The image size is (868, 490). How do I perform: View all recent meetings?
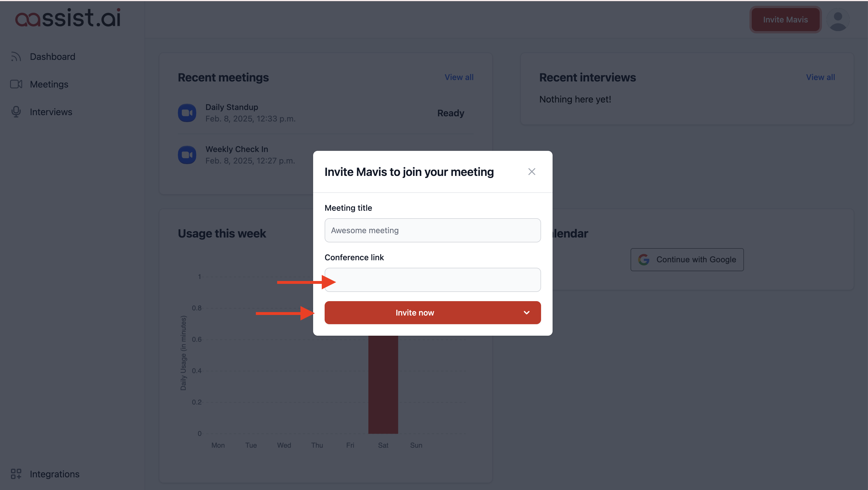point(458,77)
